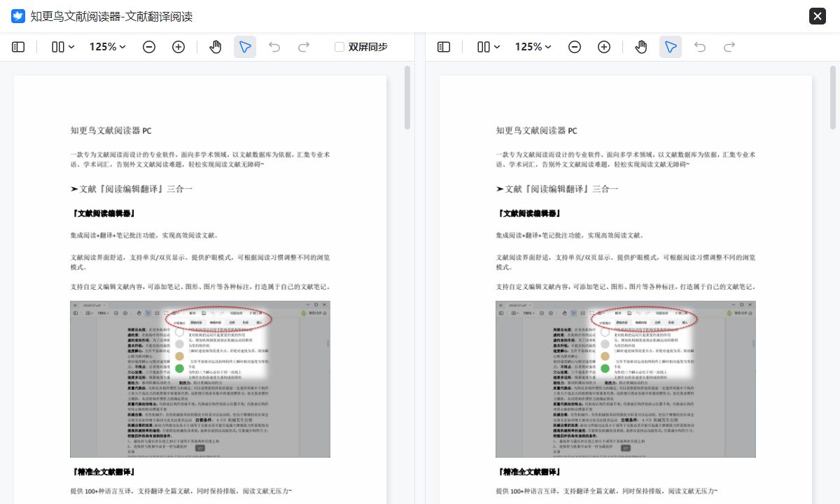Click heading 【文献阅读编辑器】 in left document
840x504 pixels.
(x=104, y=213)
